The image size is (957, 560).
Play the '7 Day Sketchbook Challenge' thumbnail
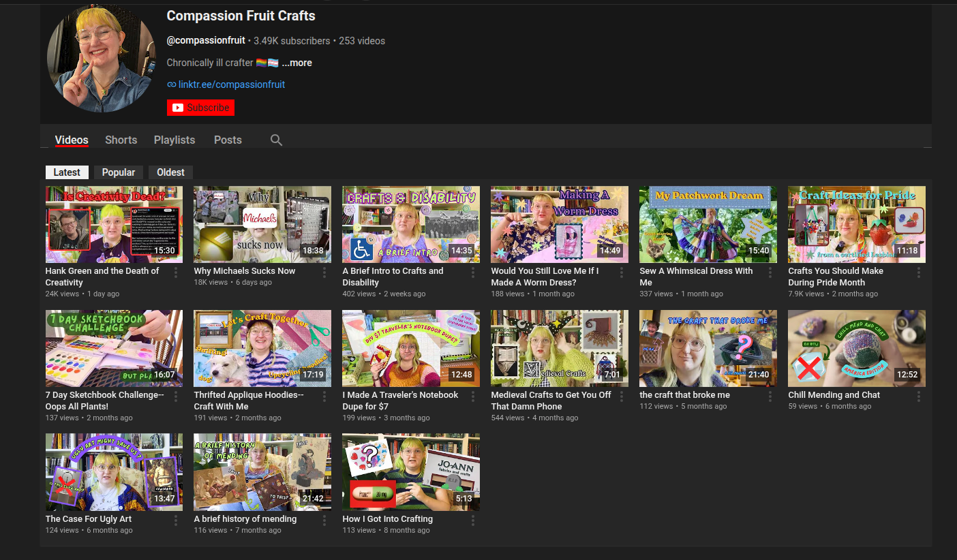(114, 349)
